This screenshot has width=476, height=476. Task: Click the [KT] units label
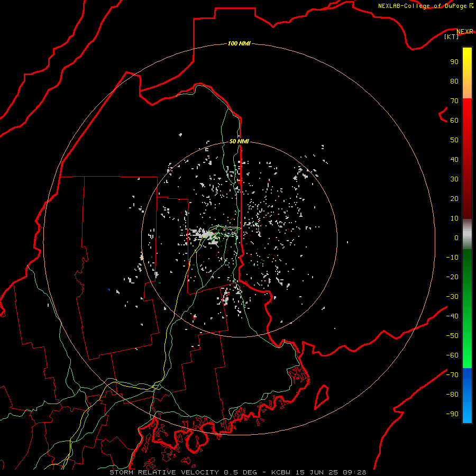coord(451,36)
